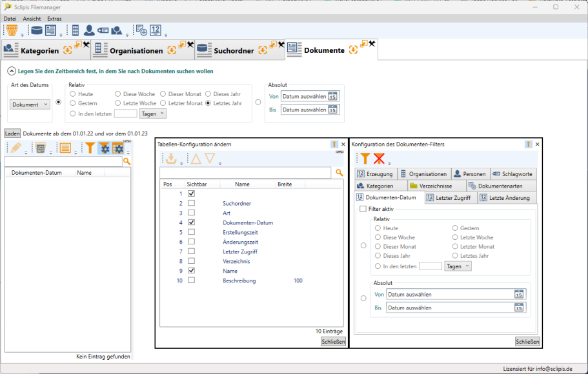588x374 pixels.
Task: Click Schließen in Dokumenten-Filter panel
Action: pyautogui.click(x=527, y=342)
